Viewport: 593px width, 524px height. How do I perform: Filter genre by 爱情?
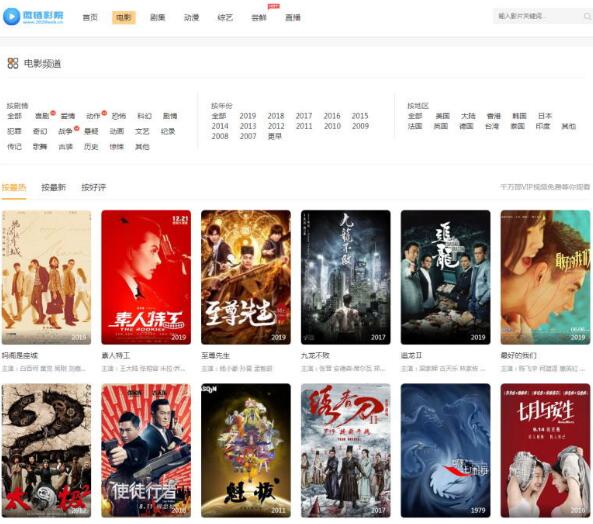[68, 116]
